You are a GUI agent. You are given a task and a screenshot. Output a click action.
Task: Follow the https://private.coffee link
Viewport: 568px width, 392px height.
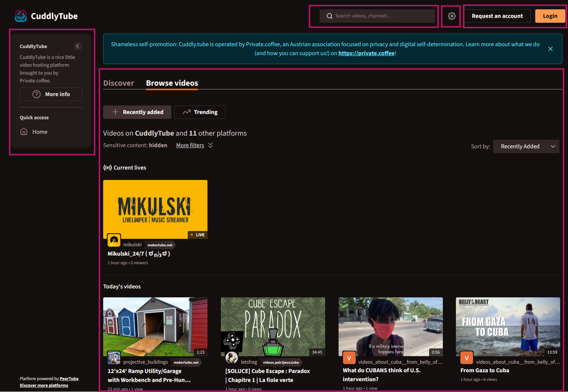point(366,53)
